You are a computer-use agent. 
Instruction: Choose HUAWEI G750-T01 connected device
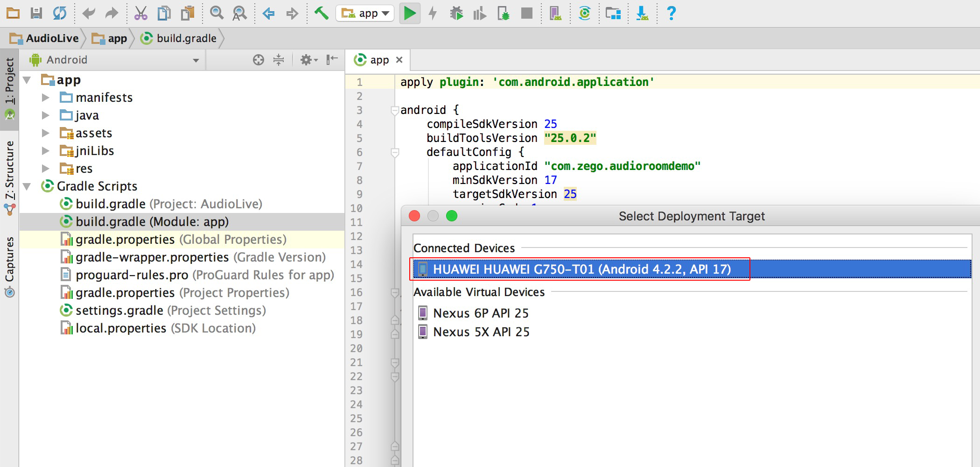tap(692, 269)
